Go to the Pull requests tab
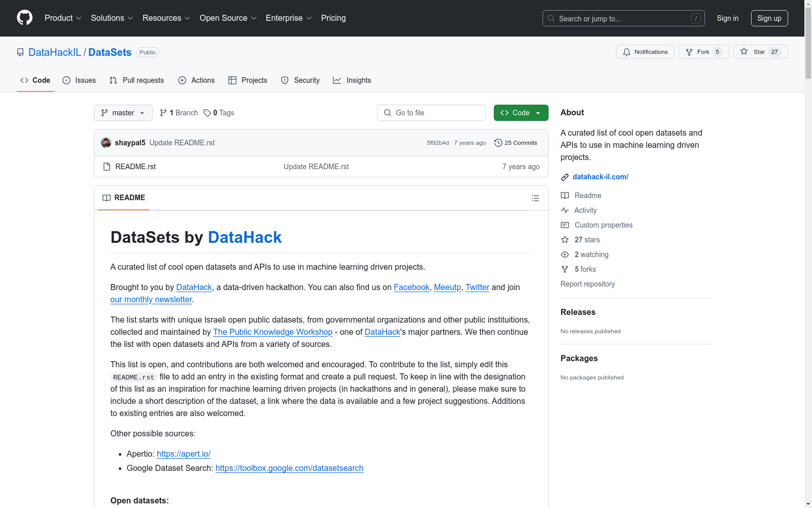The image size is (812, 508). coord(137,80)
